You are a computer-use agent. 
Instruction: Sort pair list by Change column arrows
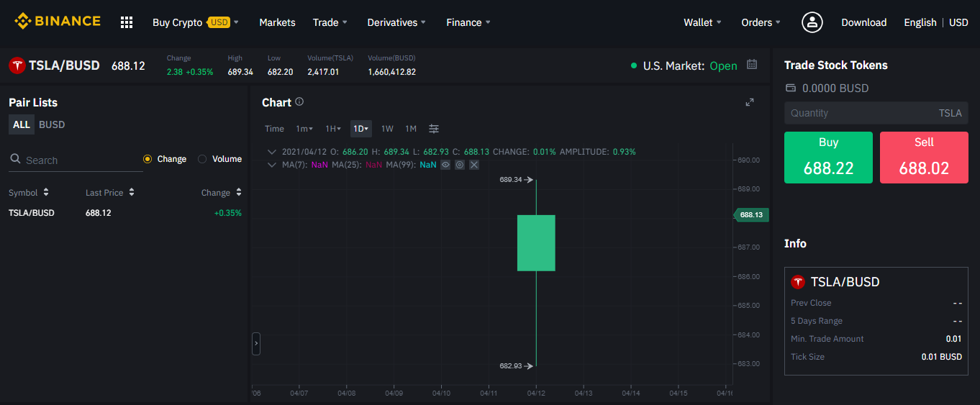[x=238, y=193]
